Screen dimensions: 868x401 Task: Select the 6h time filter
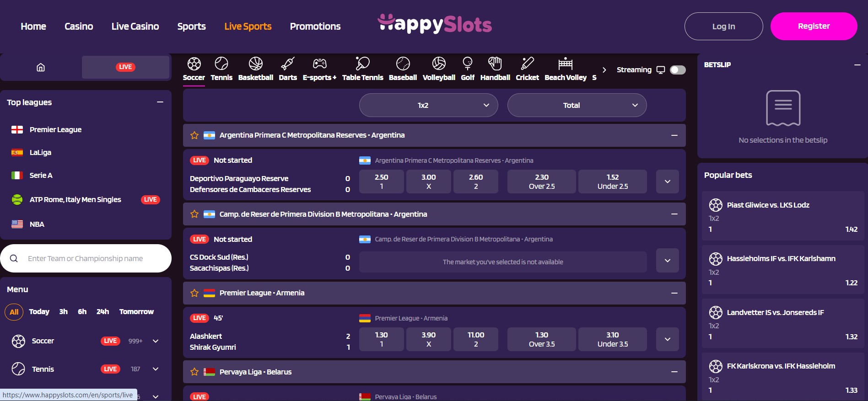(x=82, y=312)
